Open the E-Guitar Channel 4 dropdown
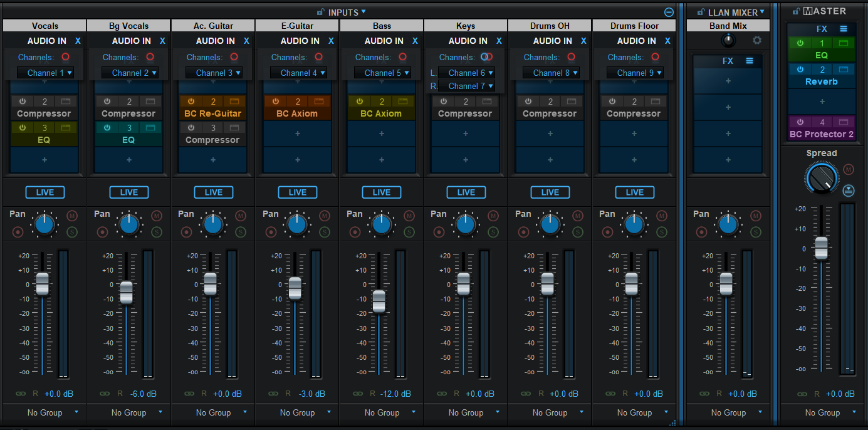 pos(298,73)
